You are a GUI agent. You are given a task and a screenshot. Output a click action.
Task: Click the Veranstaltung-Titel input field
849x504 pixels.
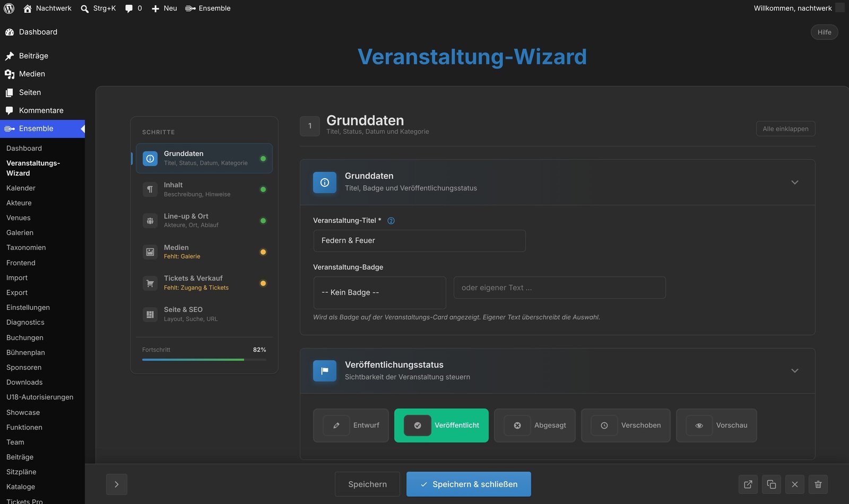420,241
